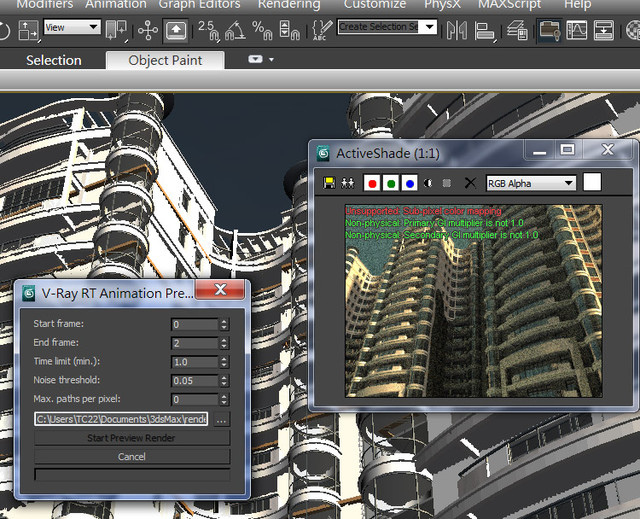
Task: Click the Time limit value field
Action: click(x=195, y=362)
